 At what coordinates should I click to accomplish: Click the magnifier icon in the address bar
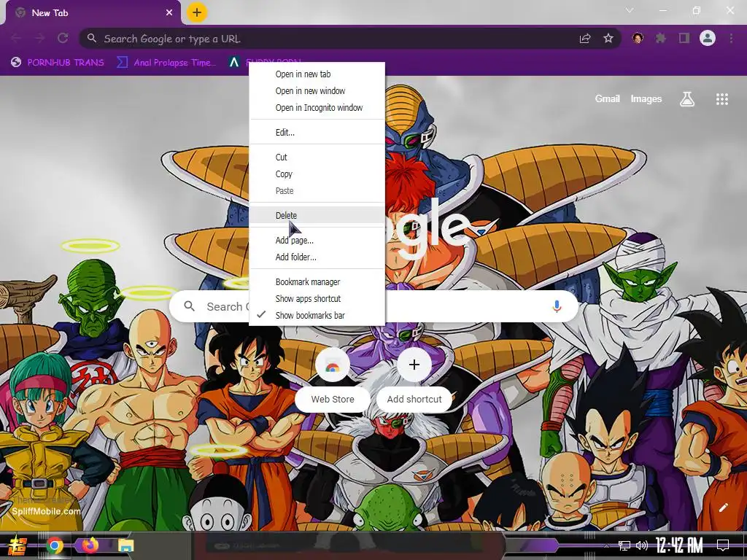[92, 38]
